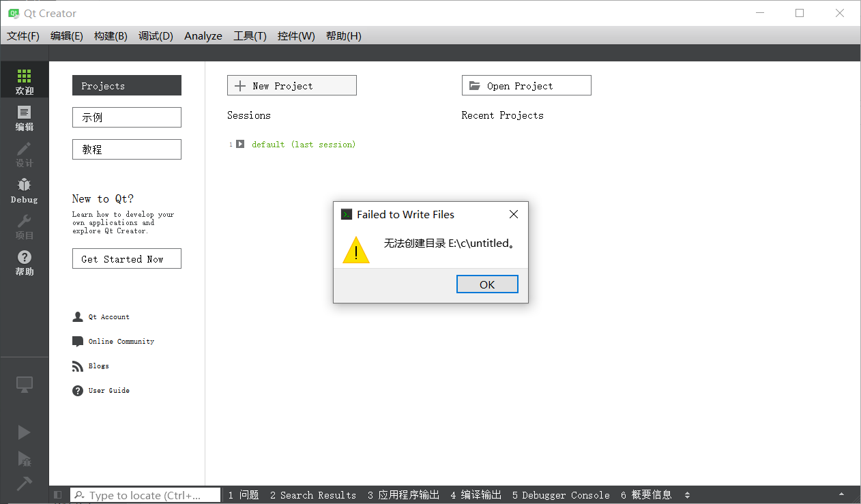The height and width of the screenshot is (504, 861).
Task: Click the Type to locate input field
Action: 145,495
